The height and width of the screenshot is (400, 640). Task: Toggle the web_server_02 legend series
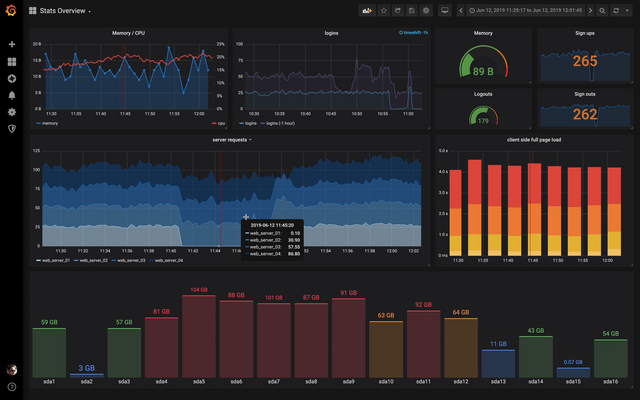[x=91, y=260]
